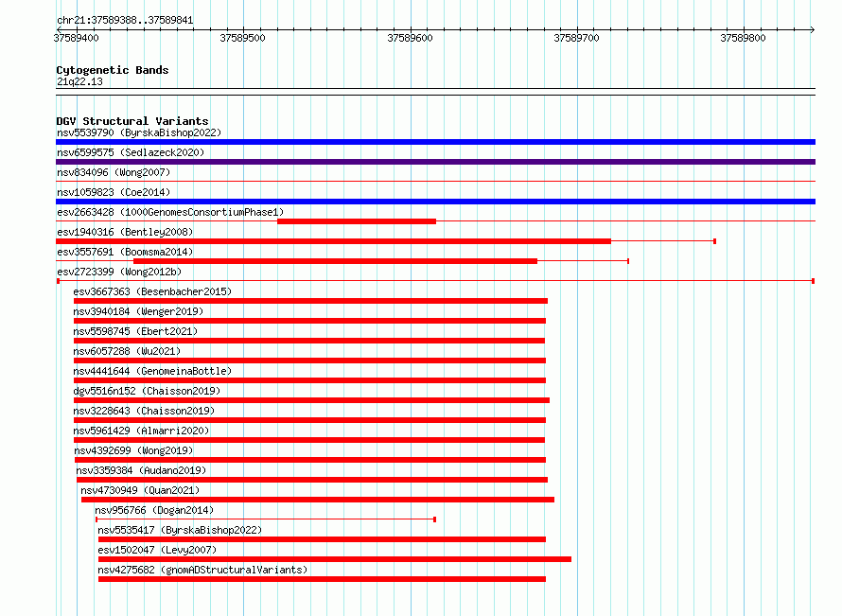Select the esv1502047 (Levy2007) label
This screenshot has width=842, height=616.
(x=157, y=550)
